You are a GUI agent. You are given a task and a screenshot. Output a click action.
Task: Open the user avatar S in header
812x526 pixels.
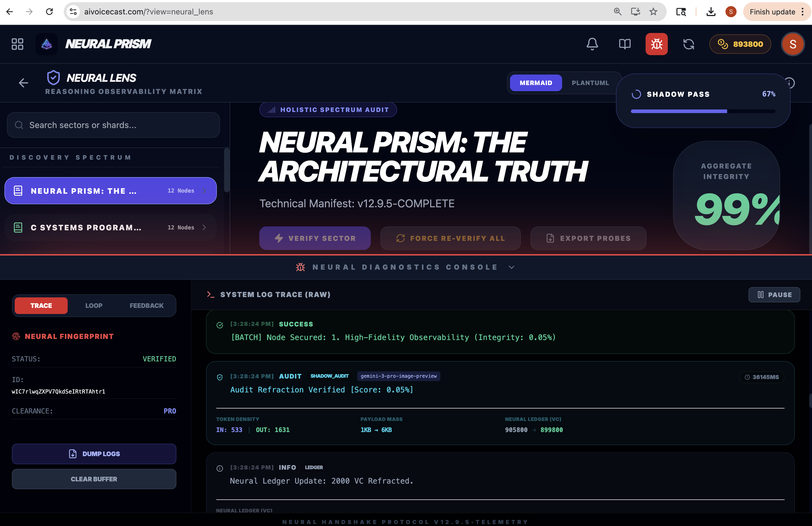pos(793,44)
